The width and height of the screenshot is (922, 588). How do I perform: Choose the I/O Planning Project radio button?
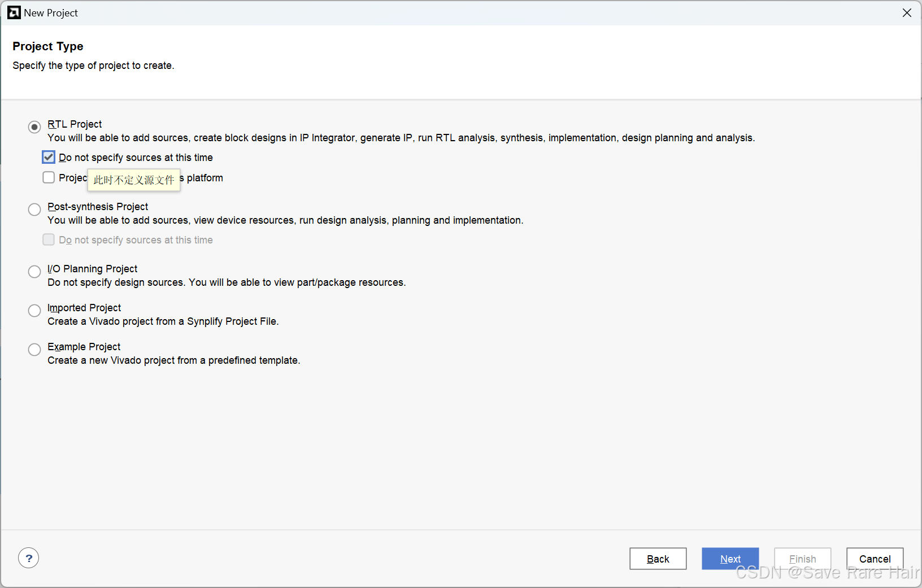34,272
